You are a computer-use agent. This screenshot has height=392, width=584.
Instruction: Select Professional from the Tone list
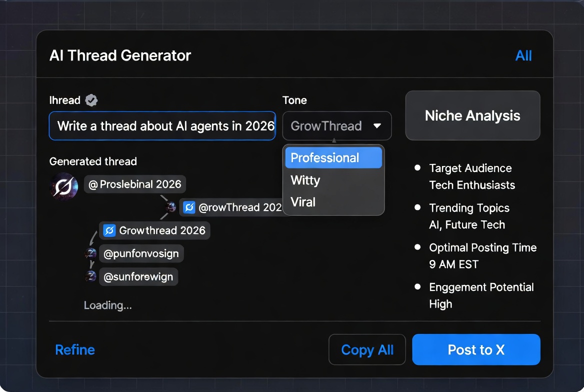tap(333, 158)
